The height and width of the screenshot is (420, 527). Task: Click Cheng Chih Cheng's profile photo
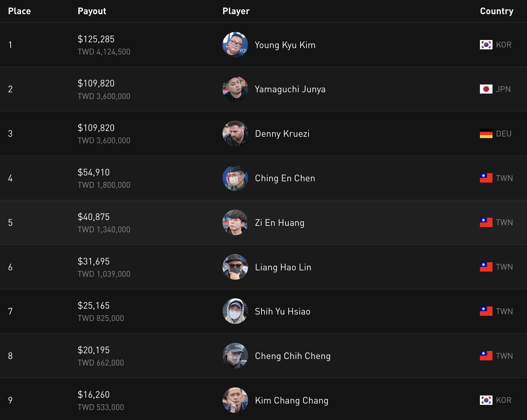coord(235,356)
